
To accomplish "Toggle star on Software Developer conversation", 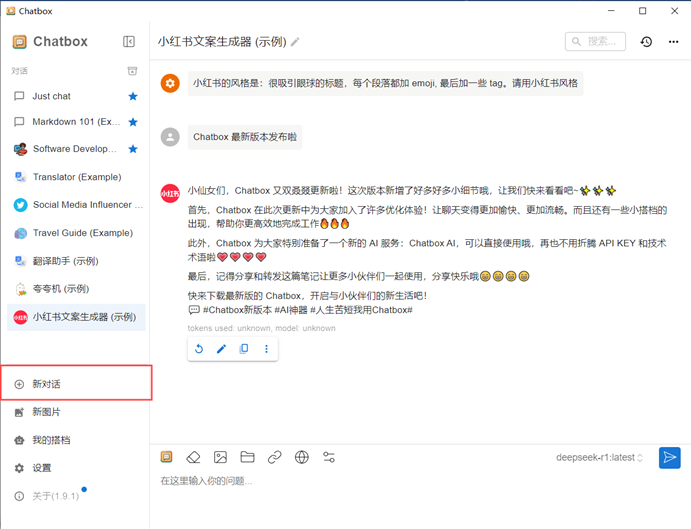I will (133, 149).
